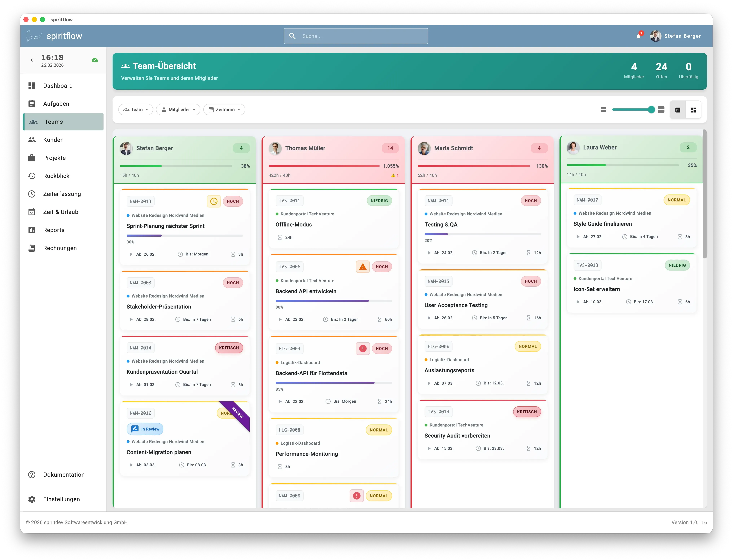The height and width of the screenshot is (560, 733).
Task: Open Projekte in the sidebar
Action: [x=63, y=158]
